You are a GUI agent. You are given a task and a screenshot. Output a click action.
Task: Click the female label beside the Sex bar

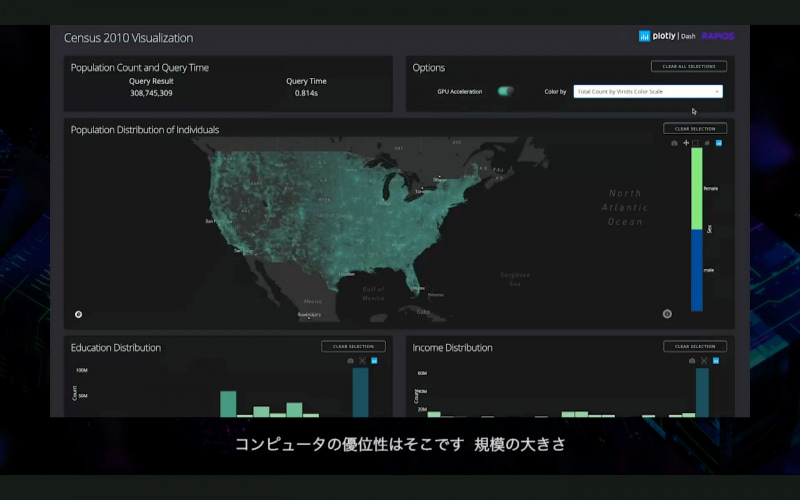(711, 188)
